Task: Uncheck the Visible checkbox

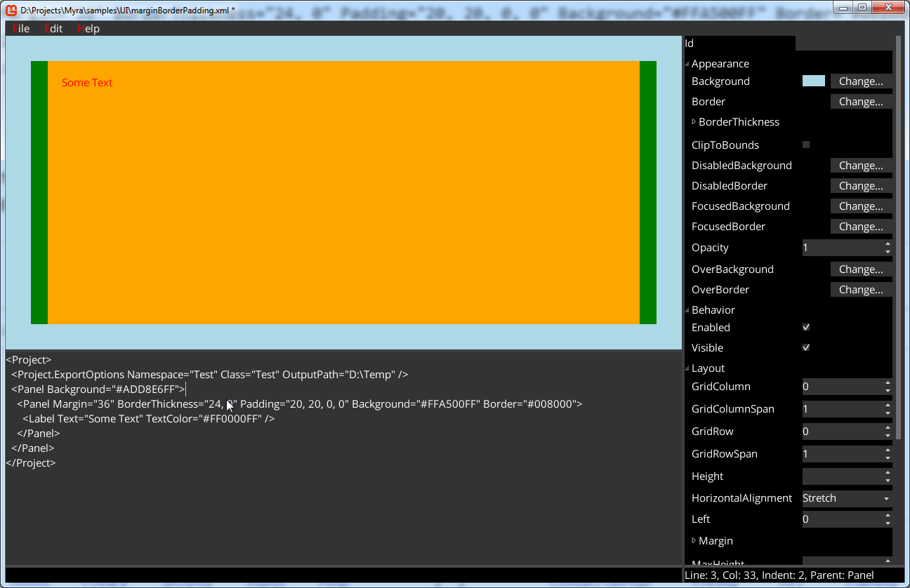Action: [806, 348]
